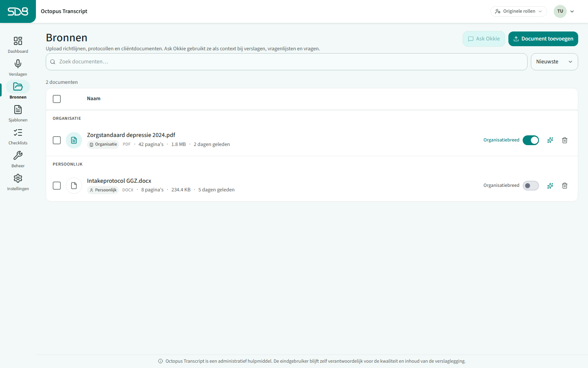The image size is (588, 368).
Task: Open the Dashboard from the sidebar
Action: coord(18,45)
